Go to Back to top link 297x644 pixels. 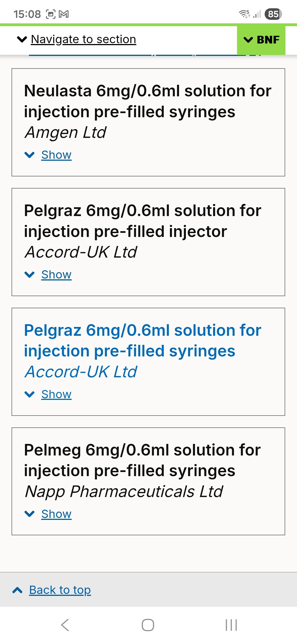click(x=60, y=590)
